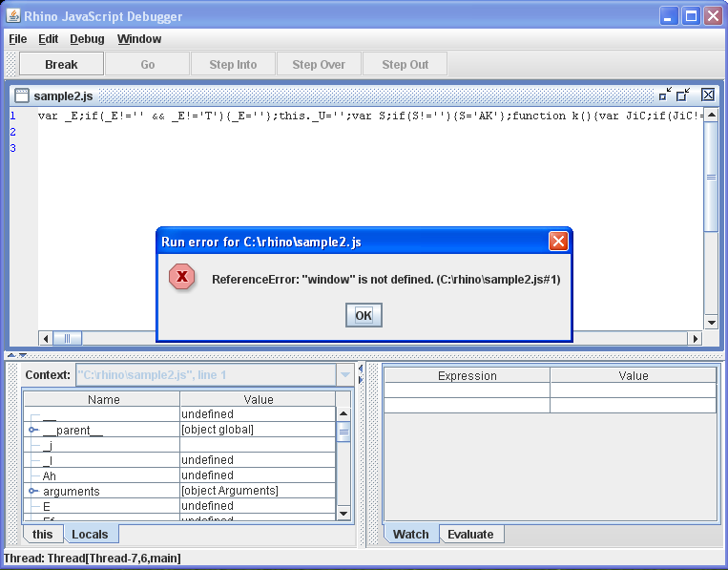728x570 pixels.
Task: Expand the arguments tree node
Action: point(32,491)
